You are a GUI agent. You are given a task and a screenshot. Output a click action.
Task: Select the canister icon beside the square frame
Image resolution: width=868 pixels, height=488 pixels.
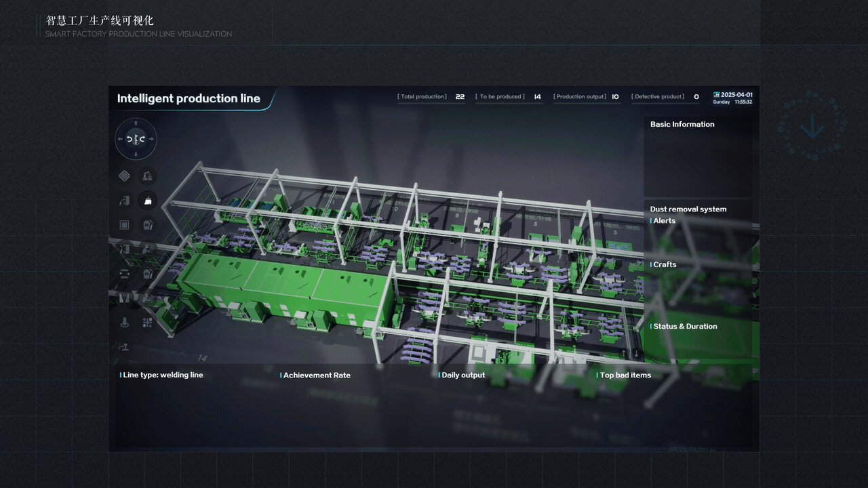(x=148, y=224)
